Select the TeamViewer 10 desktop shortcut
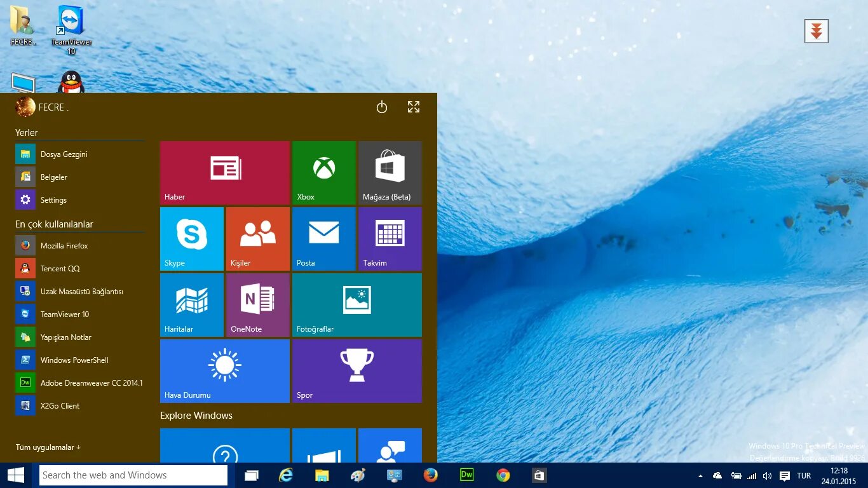868x488 pixels. 71,29
